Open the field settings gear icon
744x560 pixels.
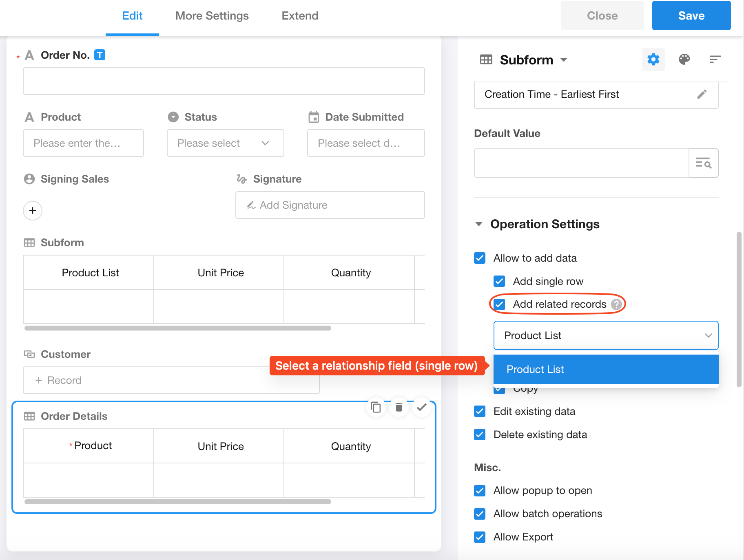click(653, 60)
